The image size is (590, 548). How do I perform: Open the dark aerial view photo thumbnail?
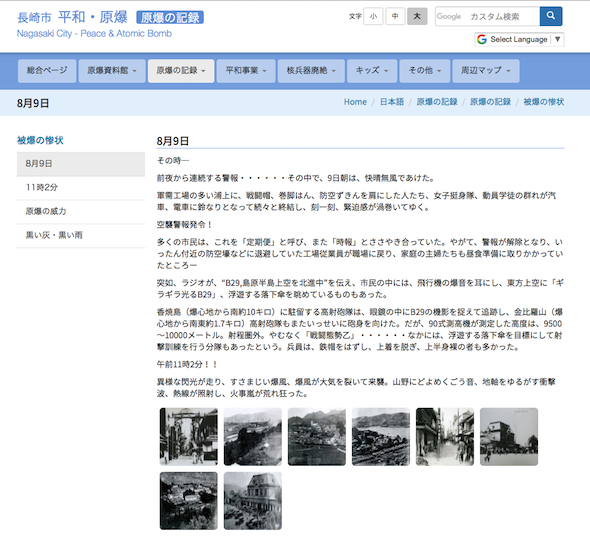189,501
